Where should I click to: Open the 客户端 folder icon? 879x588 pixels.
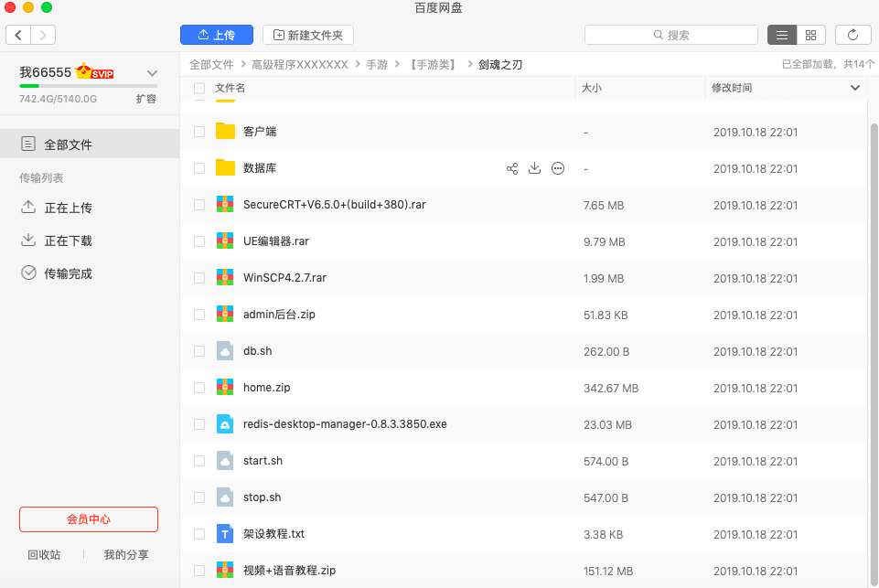click(x=225, y=132)
